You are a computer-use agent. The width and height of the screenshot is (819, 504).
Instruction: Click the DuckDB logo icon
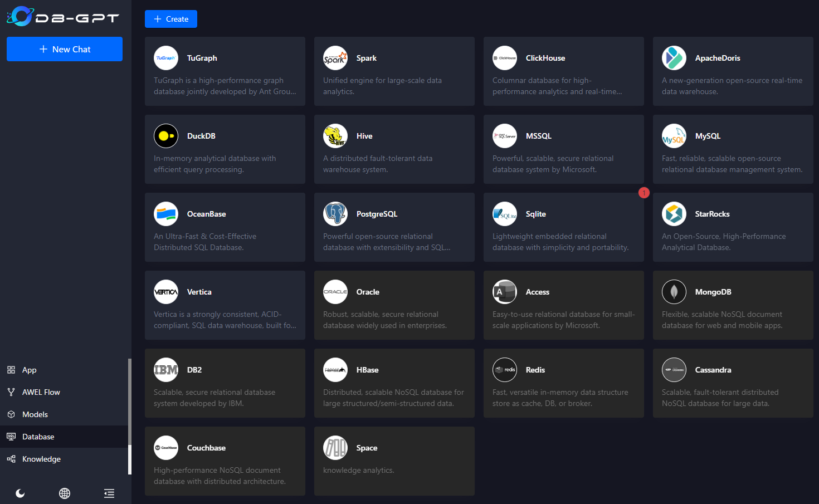(166, 136)
